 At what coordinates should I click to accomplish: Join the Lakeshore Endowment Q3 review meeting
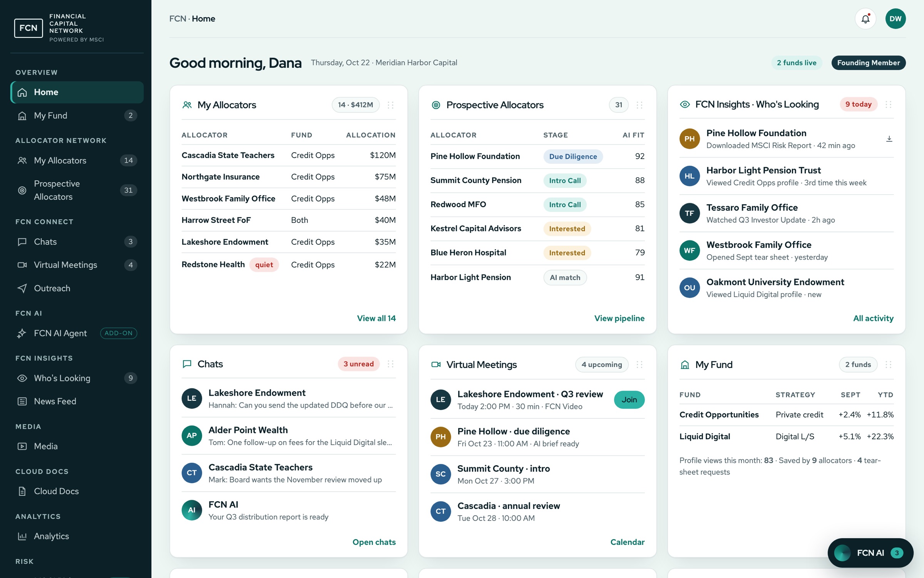(x=629, y=400)
